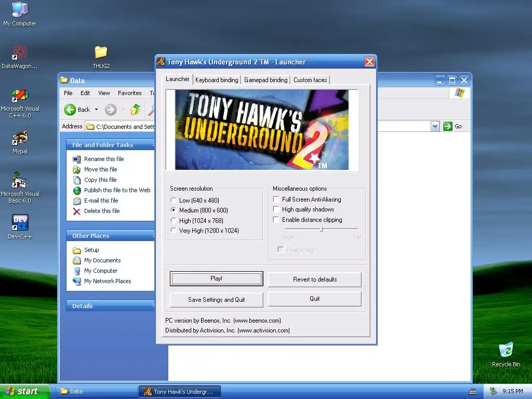Enable High quality shadows checkbox
Image resolution: width=532 pixels, height=399 pixels.
pyautogui.click(x=276, y=209)
